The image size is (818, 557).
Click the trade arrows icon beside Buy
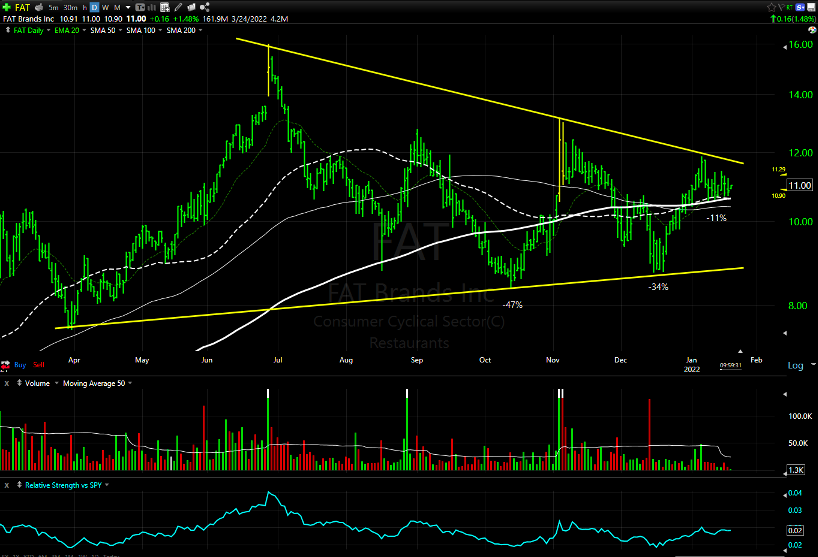(x=5, y=365)
